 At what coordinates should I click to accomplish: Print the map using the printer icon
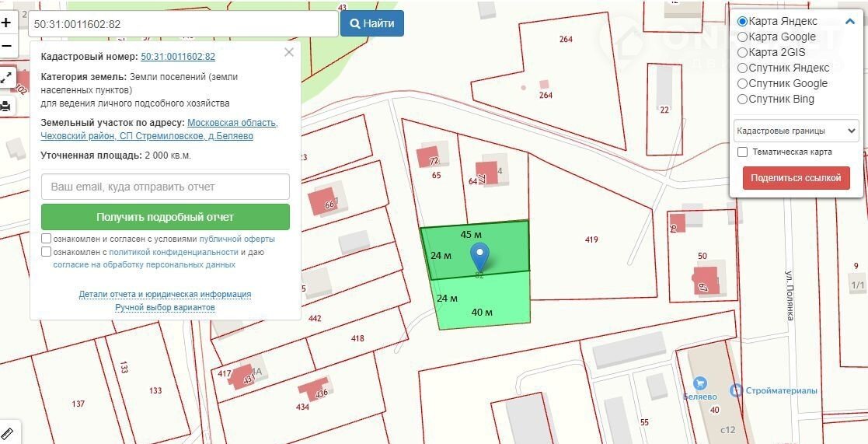6,107
